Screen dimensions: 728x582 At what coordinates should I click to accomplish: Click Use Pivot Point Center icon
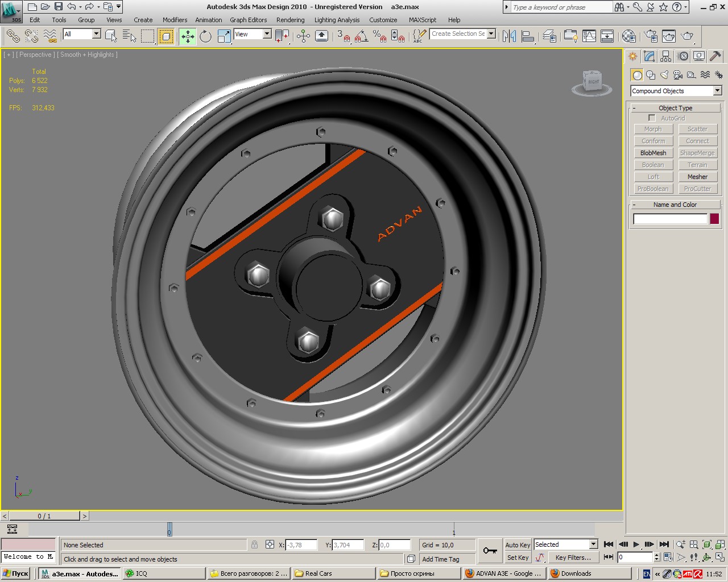[282, 36]
